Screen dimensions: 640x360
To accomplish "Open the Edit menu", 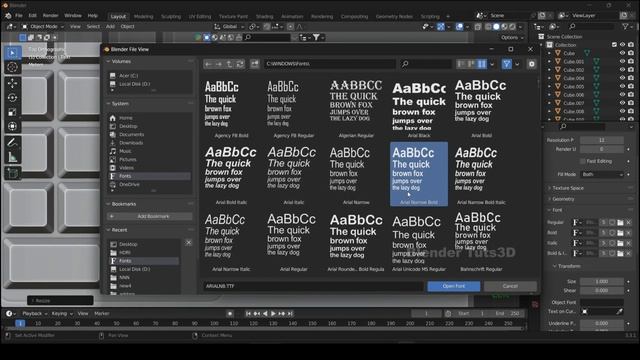I will point(33,16).
